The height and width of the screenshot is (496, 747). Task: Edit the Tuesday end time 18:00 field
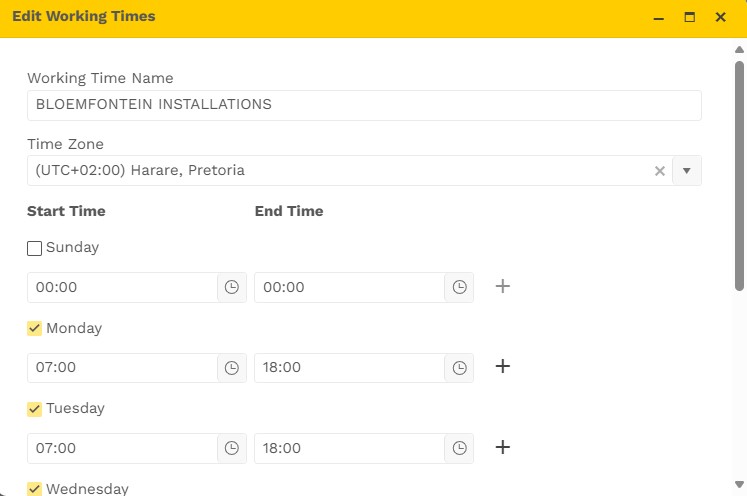[349, 448]
